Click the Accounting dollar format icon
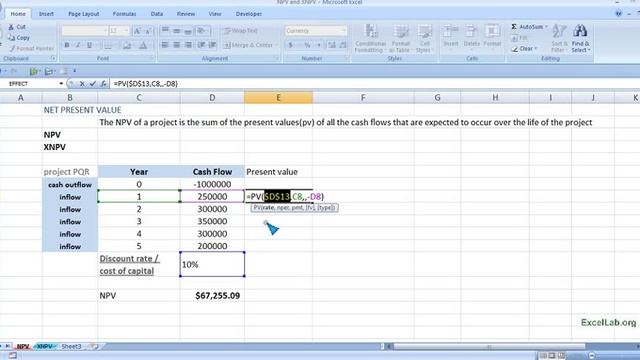 point(291,45)
